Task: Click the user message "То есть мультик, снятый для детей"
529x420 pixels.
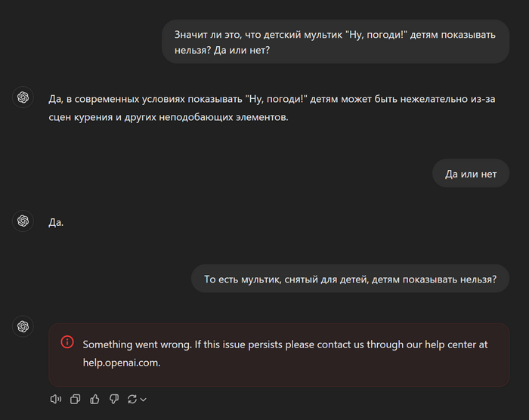Action: pos(350,279)
